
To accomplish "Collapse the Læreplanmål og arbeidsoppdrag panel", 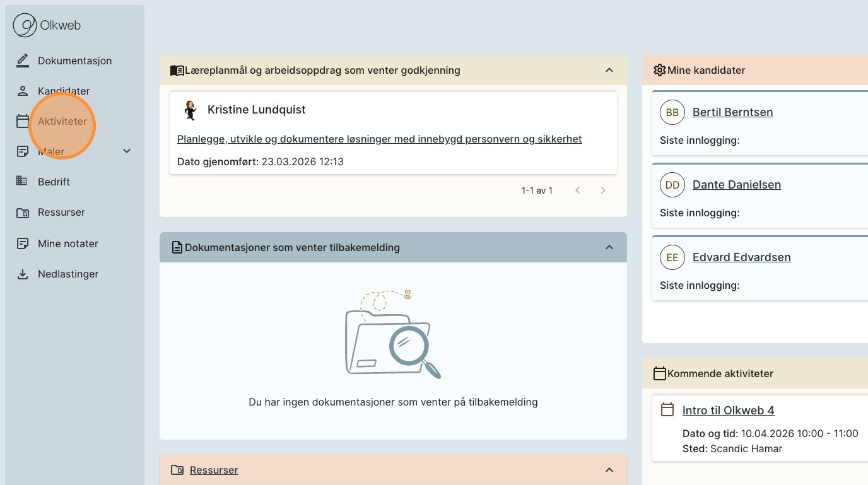I will pos(609,70).
